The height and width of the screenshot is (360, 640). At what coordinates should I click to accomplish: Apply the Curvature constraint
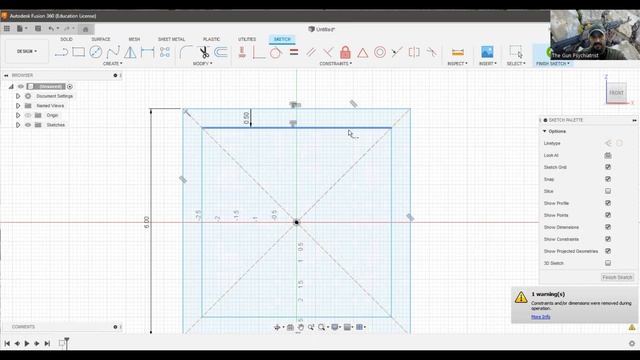pos(431,52)
